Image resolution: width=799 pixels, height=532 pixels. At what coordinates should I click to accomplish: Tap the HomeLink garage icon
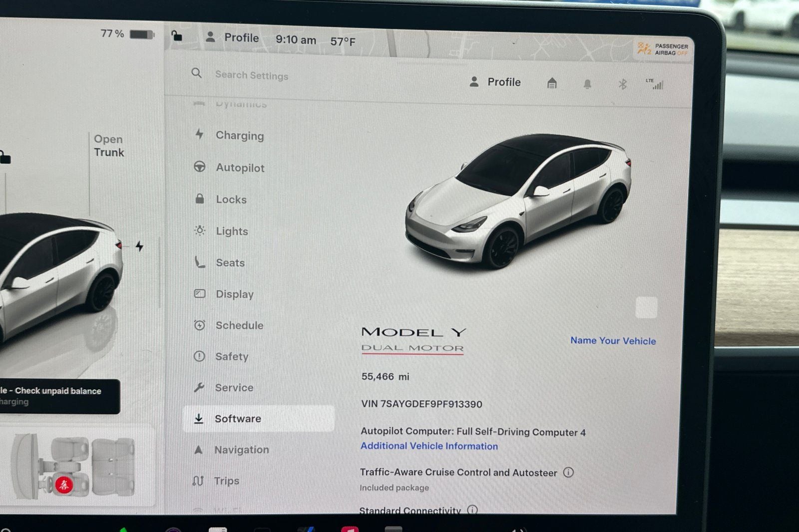pos(552,83)
